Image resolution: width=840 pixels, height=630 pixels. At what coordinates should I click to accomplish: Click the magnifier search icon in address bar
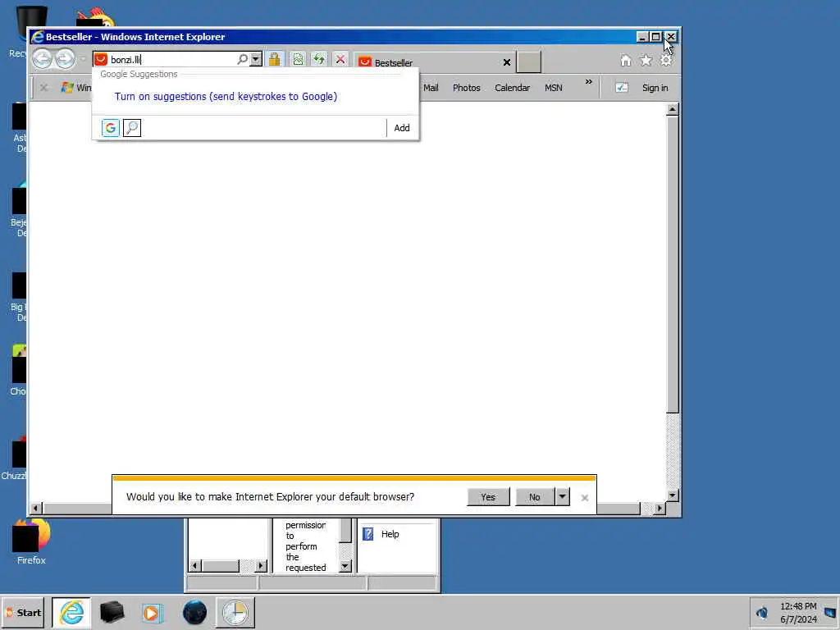[242, 59]
